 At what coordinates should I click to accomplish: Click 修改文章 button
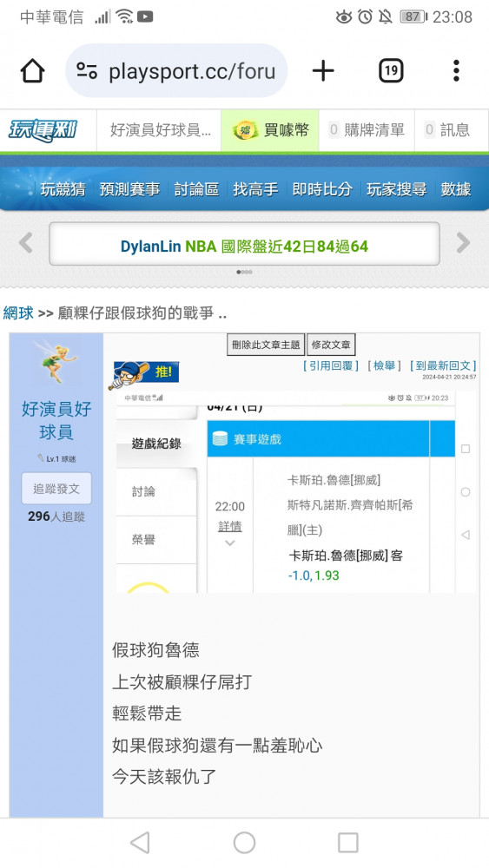tap(331, 345)
